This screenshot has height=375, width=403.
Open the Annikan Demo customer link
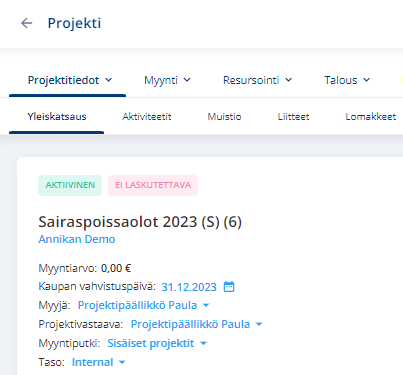pyautogui.click(x=77, y=239)
